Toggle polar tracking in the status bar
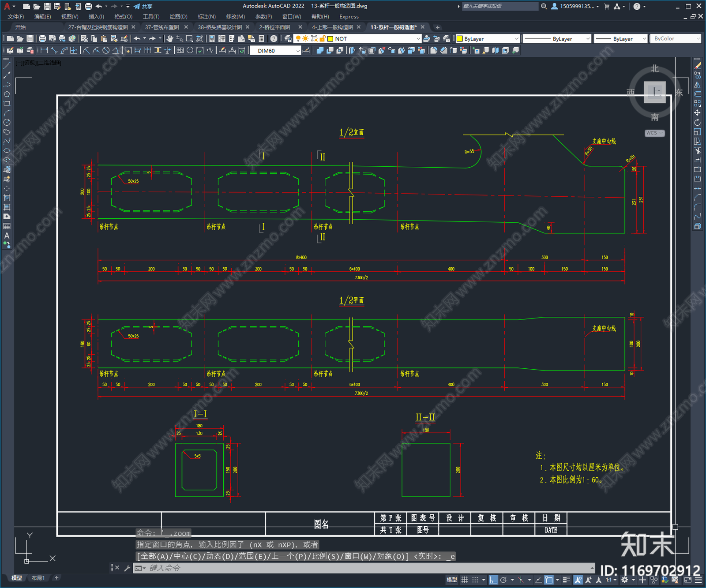The width and height of the screenshot is (706, 588). pyautogui.click(x=503, y=580)
